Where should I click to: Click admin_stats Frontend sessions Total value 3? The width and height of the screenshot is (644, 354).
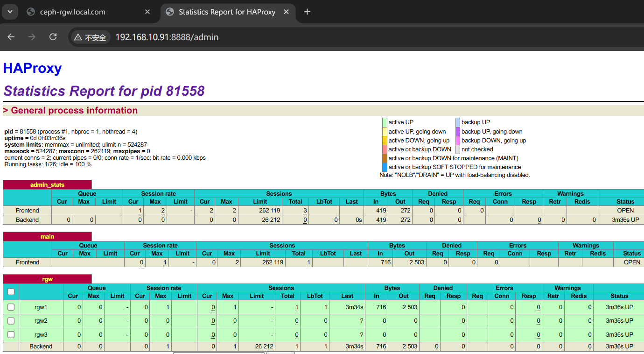305,211
